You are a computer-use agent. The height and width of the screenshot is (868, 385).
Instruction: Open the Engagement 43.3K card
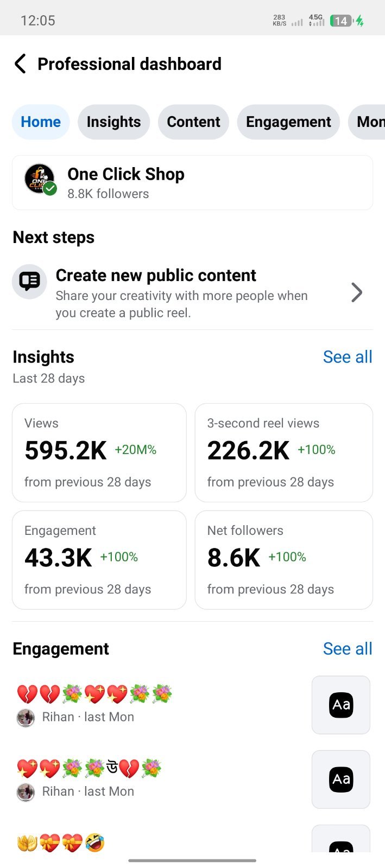[x=99, y=560]
